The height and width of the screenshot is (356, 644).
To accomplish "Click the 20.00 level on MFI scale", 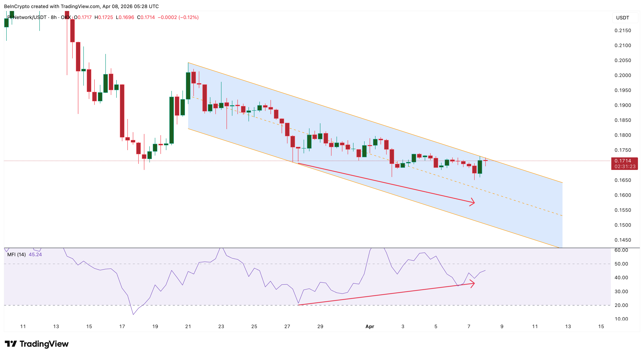I will pos(621,305).
